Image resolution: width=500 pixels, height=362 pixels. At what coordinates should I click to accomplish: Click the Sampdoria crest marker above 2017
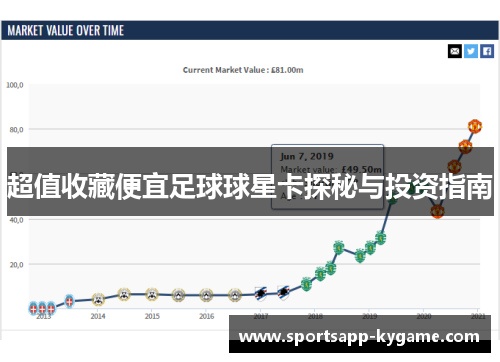(x=261, y=294)
